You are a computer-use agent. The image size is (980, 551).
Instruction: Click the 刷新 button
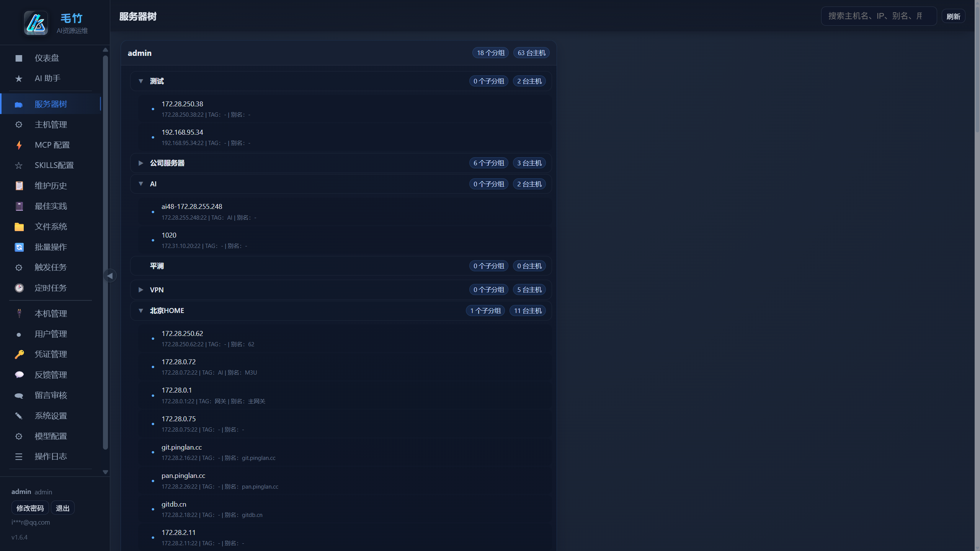[953, 16]
